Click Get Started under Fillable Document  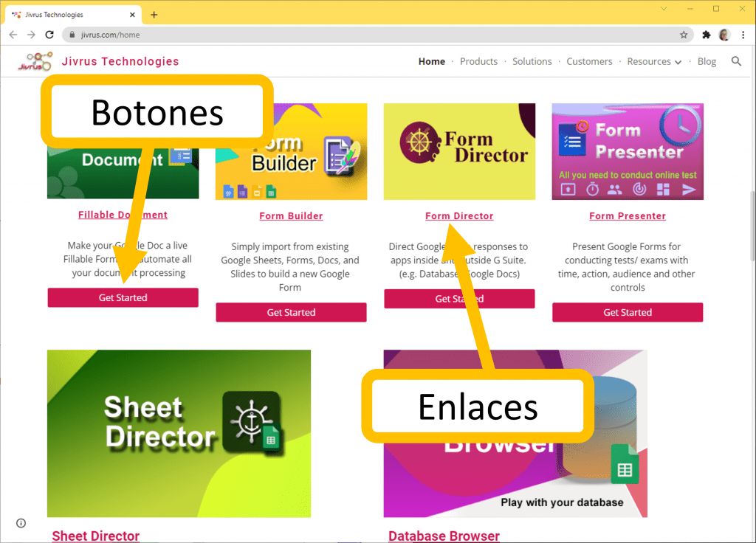[x=123, y=298]
